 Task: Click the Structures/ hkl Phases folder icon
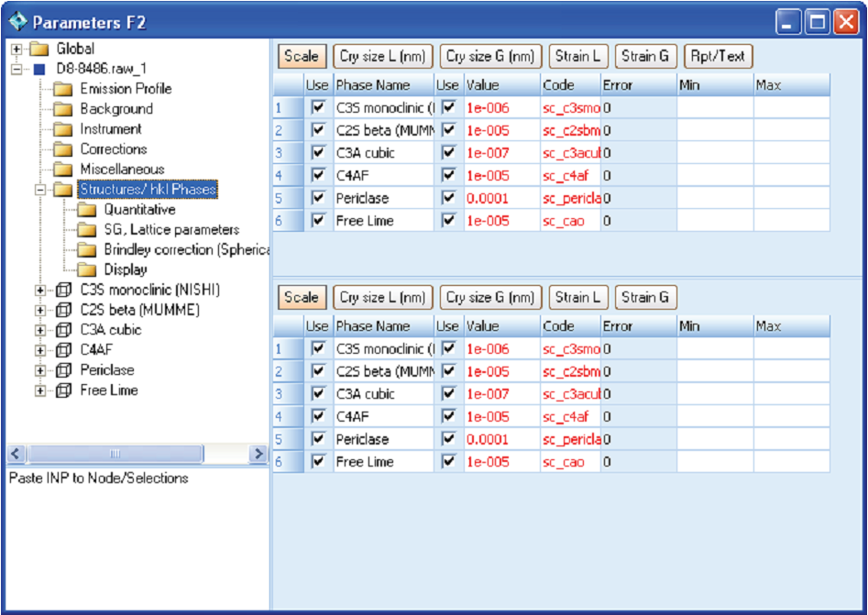point(63,190)
